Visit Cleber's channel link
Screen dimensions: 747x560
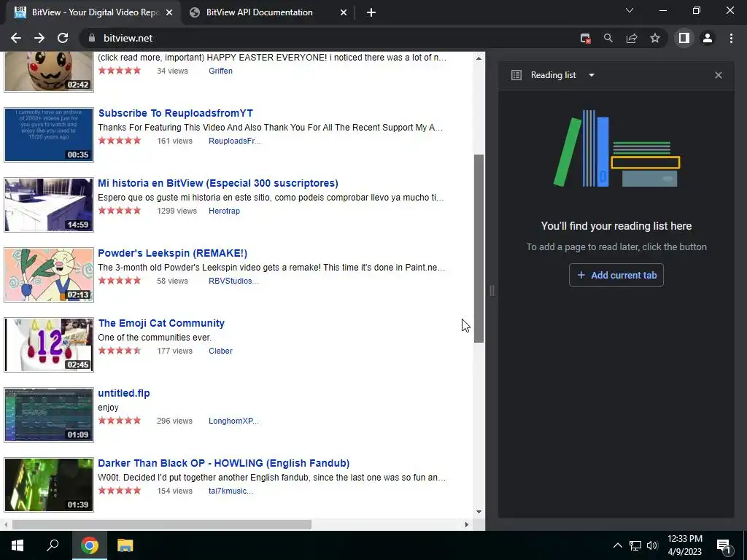220,351
